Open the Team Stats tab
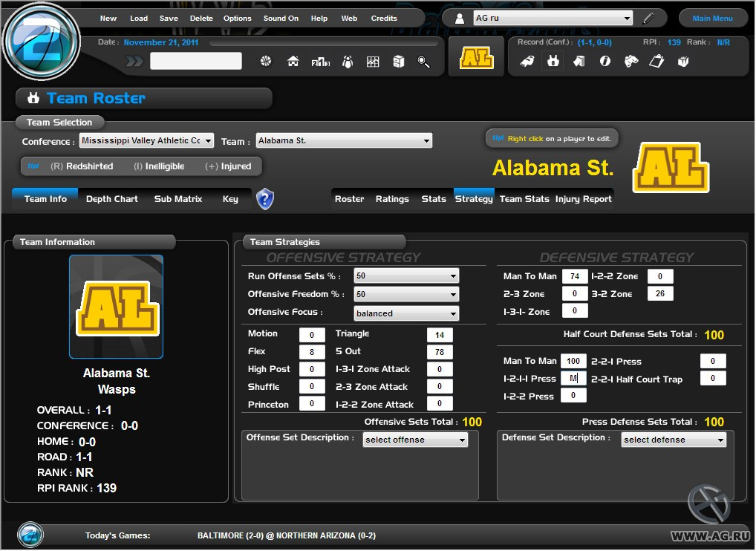The width and height of the screenshot is (756, 551). (524, 199)
